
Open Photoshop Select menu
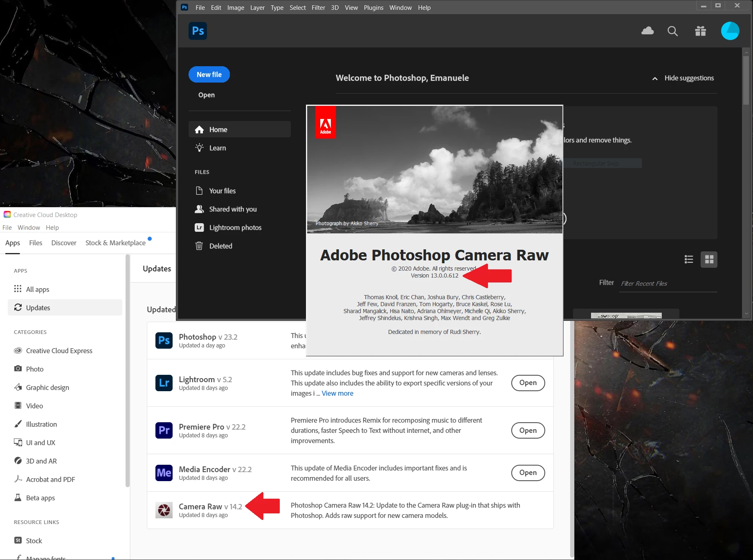pyautogui.click(x=297, y=8)
